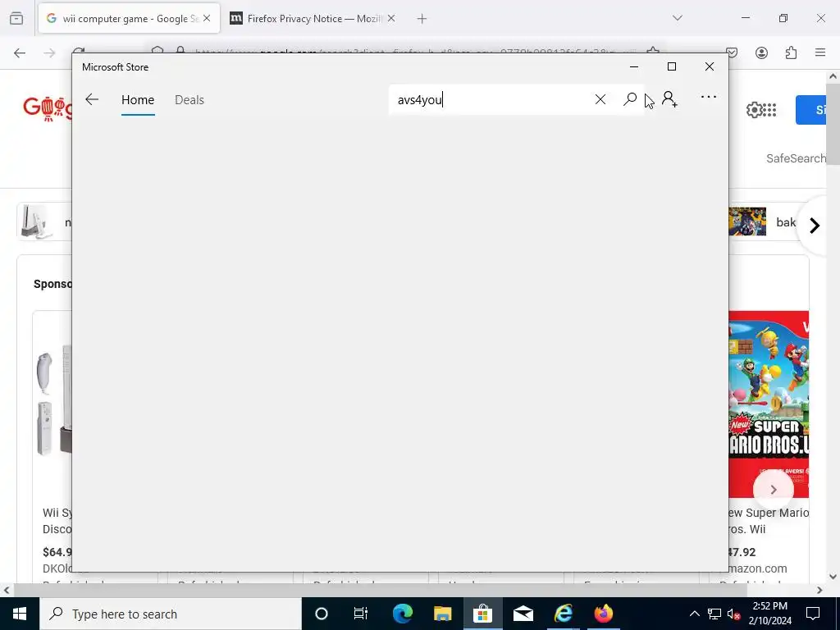Click the Microsoft Store back arrow
The width and height of the screenshot is (840, 630).
tap(92, 99)
